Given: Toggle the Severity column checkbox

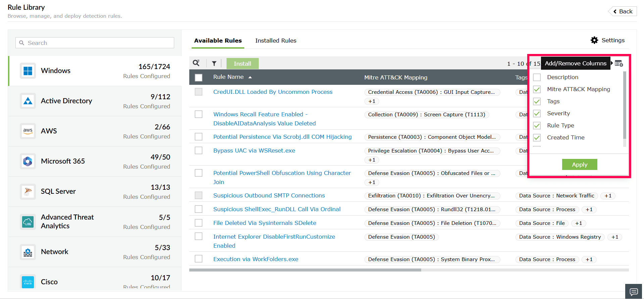Looking at the screenshot, I should click(x=537, y=113).
